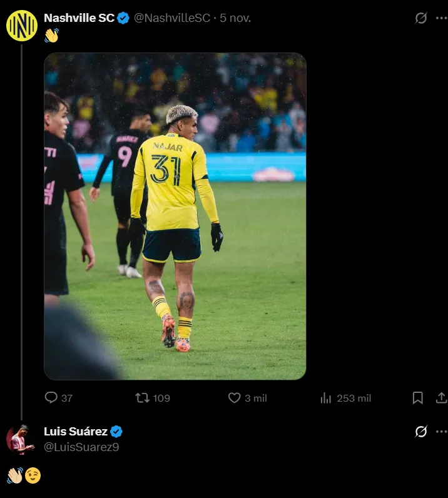Click the Nashville SC display name
The width and height of the screenshot is (448, 498).
click(79, 18)
